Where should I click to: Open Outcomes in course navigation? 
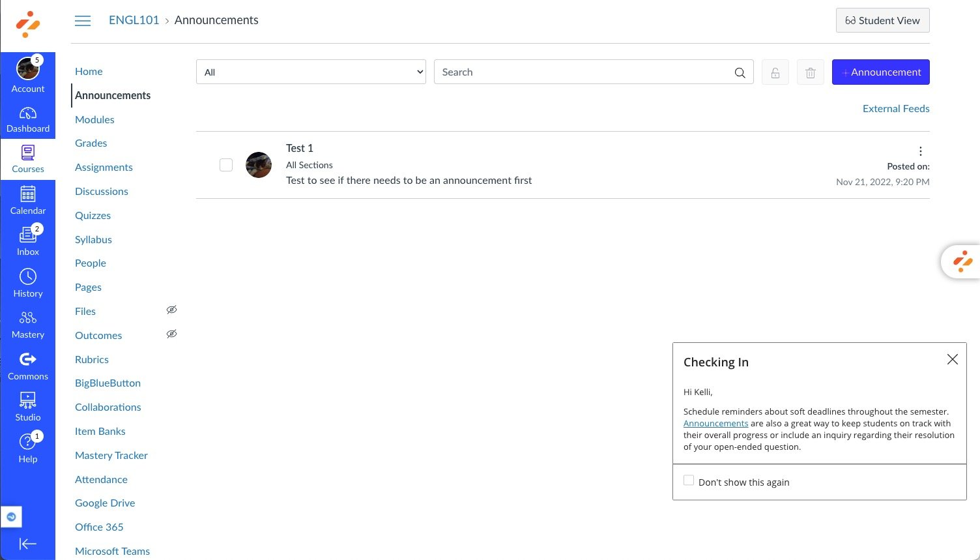pos(98,336)
